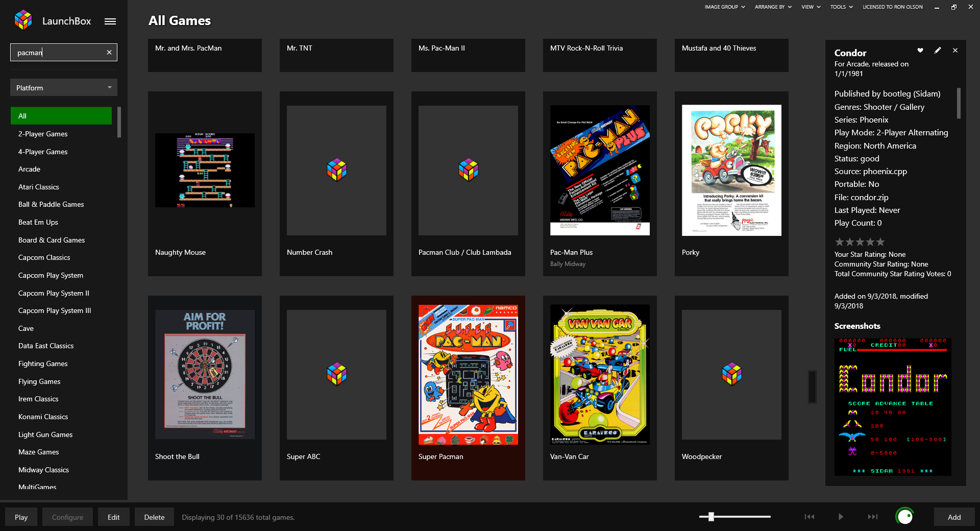
Task: Select the Porky game flyer
Action: pyautogui.click(x=731, y=170)
